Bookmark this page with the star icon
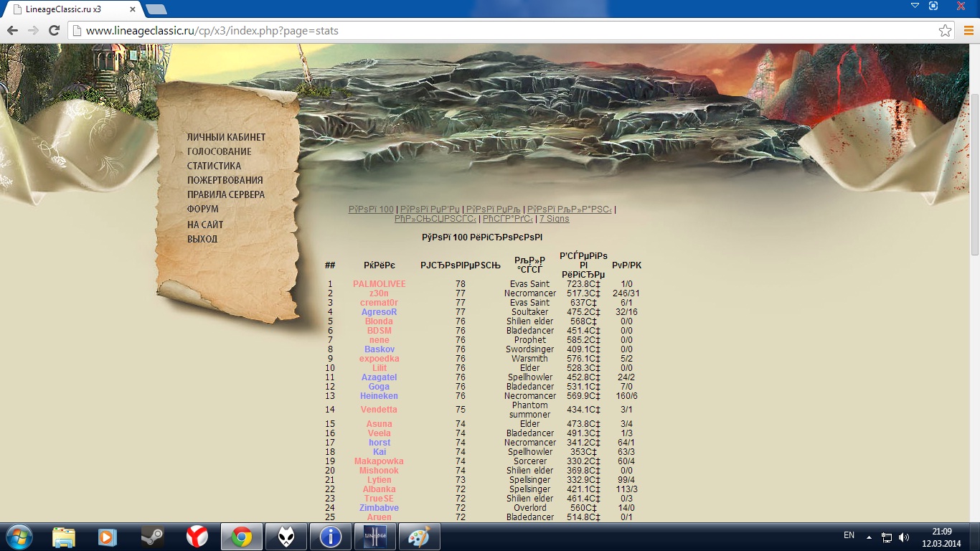This screenshot has width=980, height=551. (946, 31)
